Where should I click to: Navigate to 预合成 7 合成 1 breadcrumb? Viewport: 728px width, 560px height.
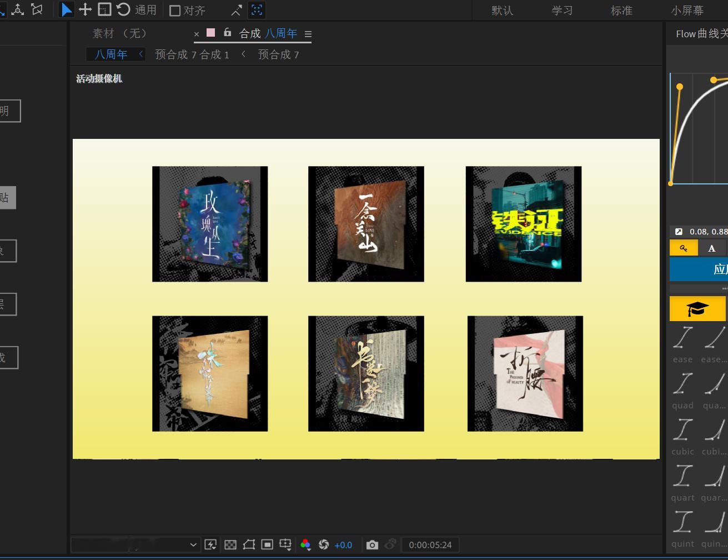pyautogui.click(x=192, y=54)
